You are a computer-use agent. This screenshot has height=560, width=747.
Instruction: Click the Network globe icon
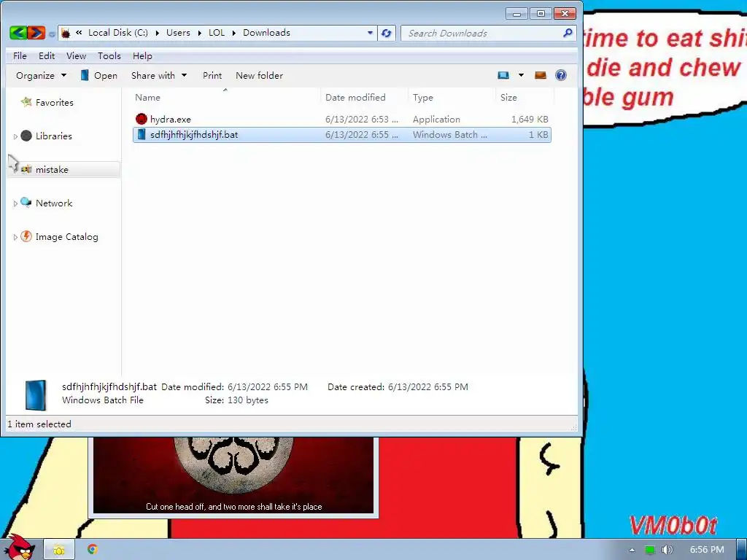click(x=26, y=203)
